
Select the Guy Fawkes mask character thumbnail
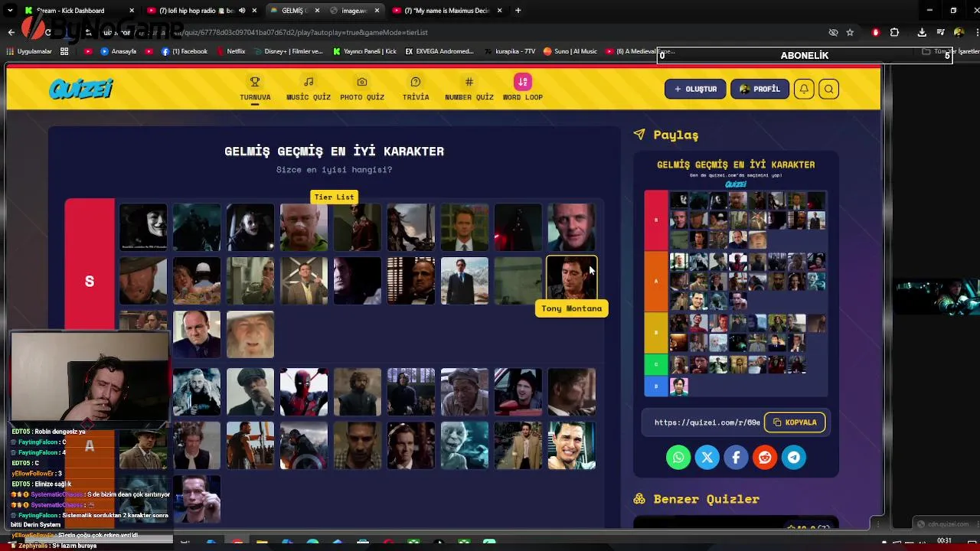(143, 227)
